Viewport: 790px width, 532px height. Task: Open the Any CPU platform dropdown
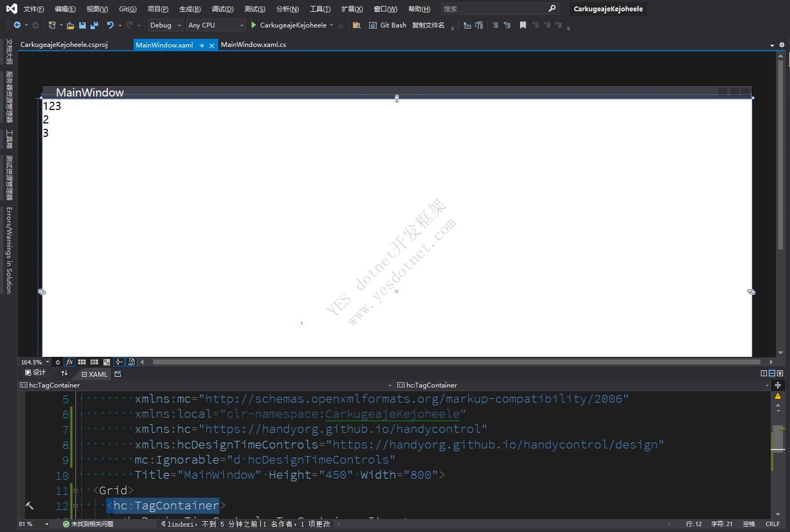pos(216,25)
